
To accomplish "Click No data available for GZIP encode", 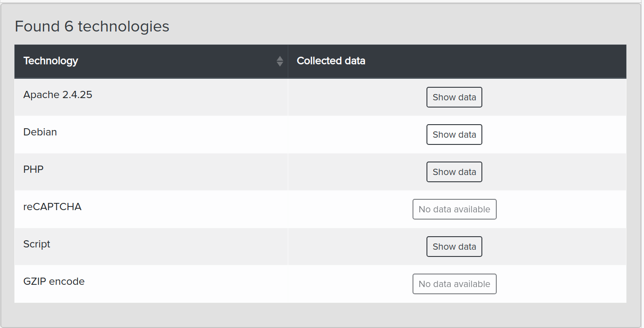I will coord(454,284).
